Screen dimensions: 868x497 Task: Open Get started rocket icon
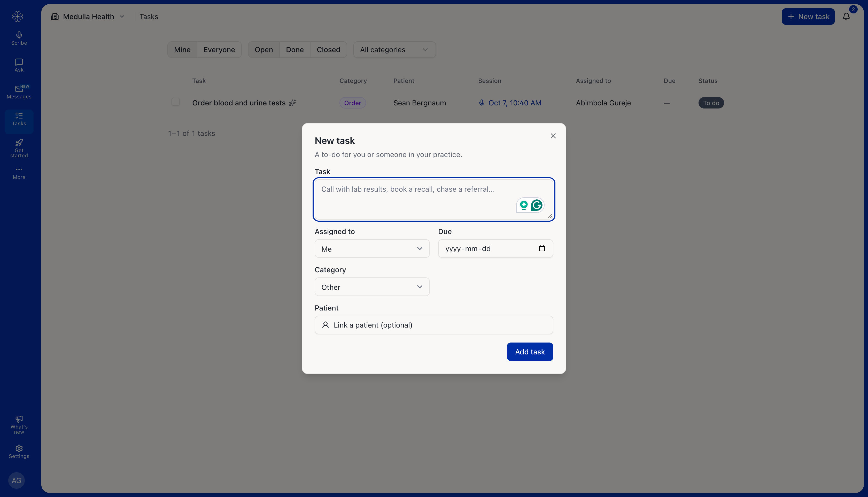pos(19,149)
